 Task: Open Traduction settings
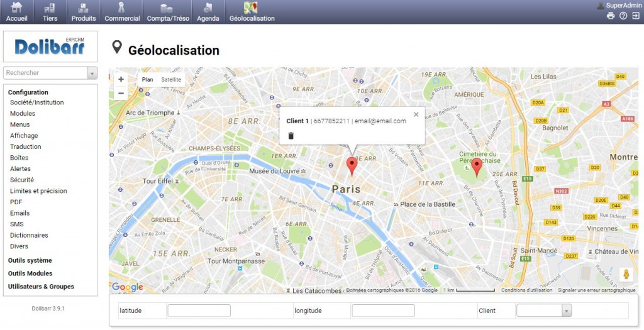point(25,147)
